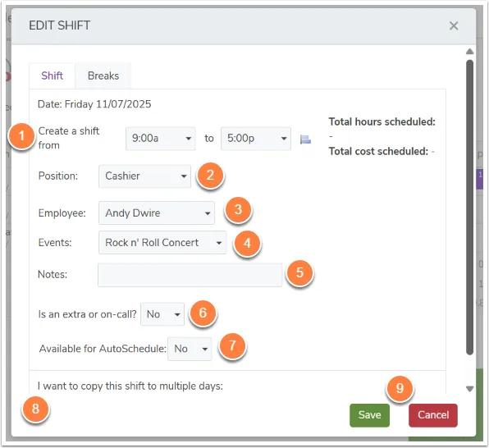Screen dimensions: 489x448
Task: Click the Total hours scheduled label
Action: coord(382,121)
